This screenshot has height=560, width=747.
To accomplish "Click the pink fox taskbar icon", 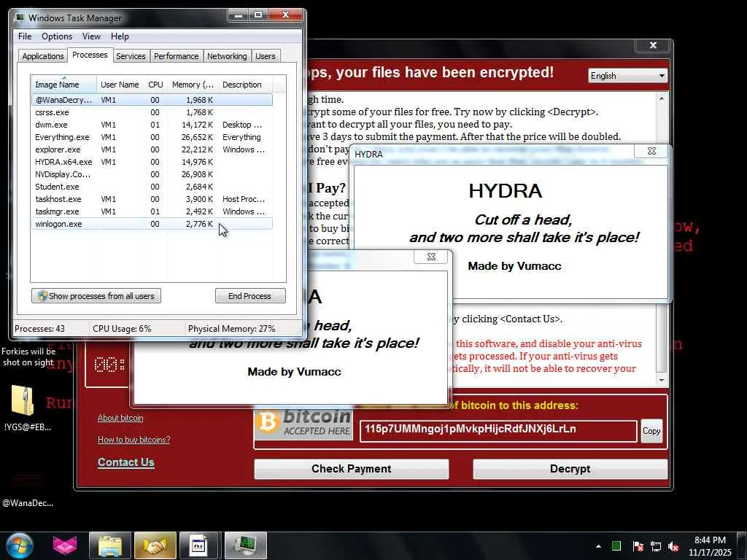I will coord(65,545).
